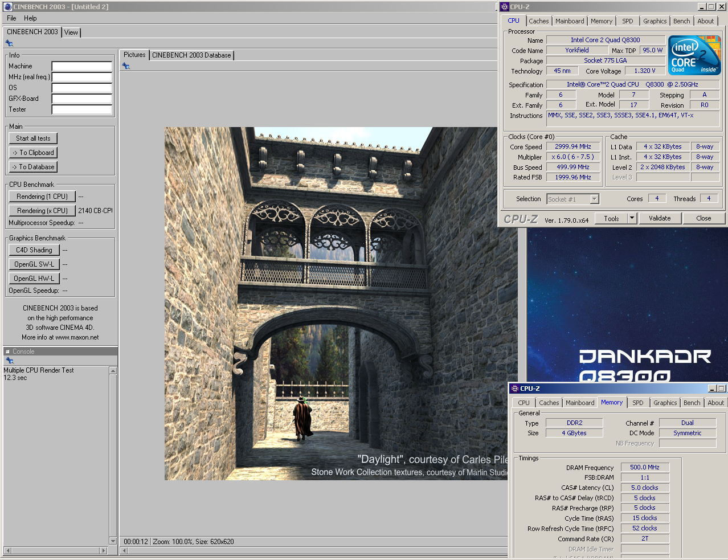This screenshot has height=560, width=728.
Task: Click the CINEBENCH app icon in title bar
Action: (x=8, y=7)
